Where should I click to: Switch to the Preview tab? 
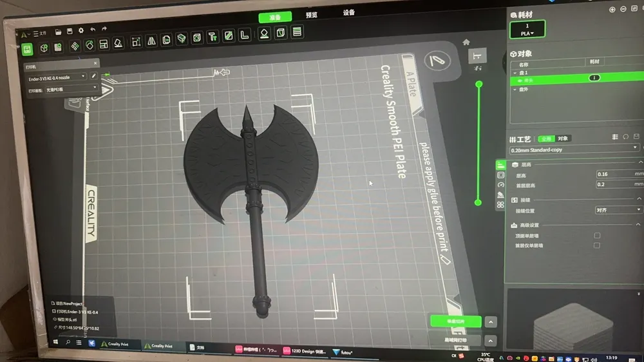pos(311,15)
